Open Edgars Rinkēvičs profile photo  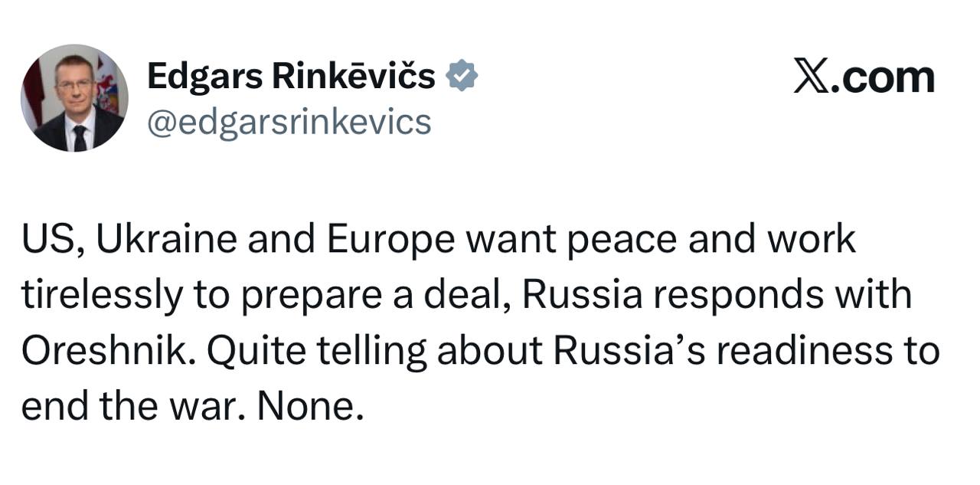tap(74, 98)
